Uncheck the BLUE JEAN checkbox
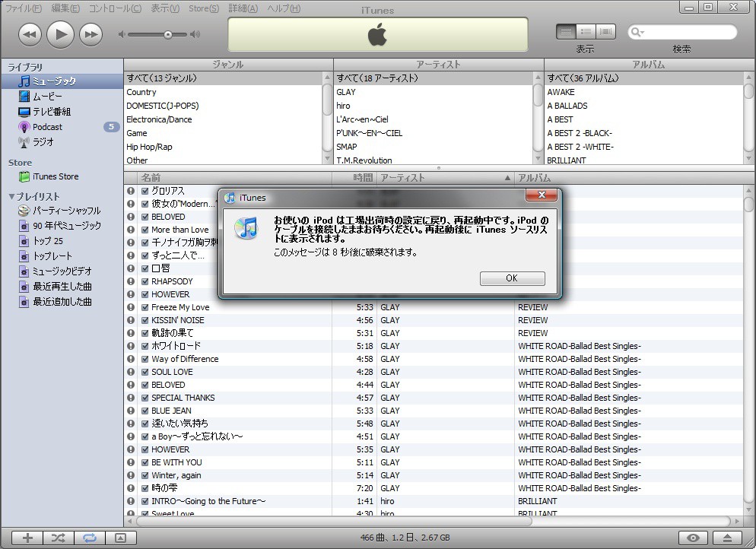The width and height of the screenshot is (756, 549). click(x=145, y=411)
